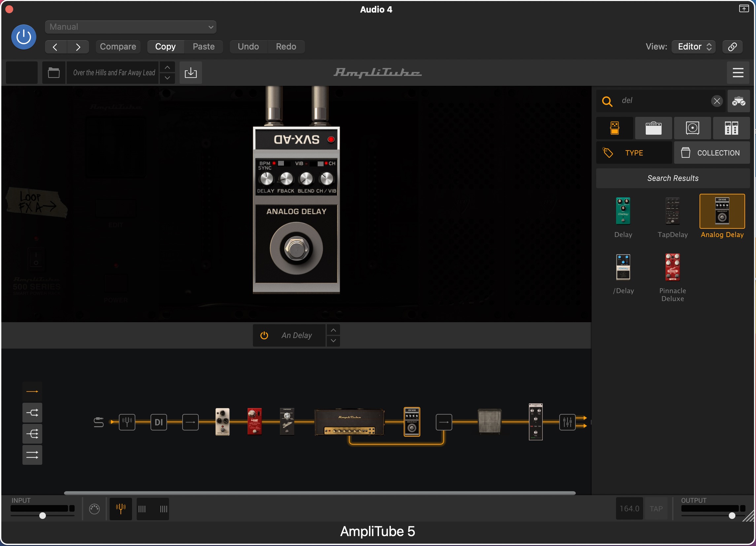The image size is (756, 546).
Task: Click the TAP tempo button
Action: point(656,509)
